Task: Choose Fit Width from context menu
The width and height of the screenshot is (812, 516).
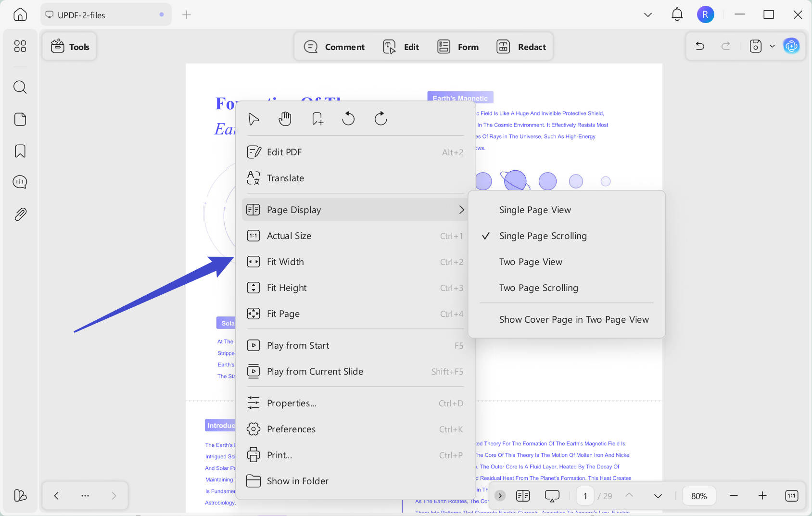Action: (355, 262)
